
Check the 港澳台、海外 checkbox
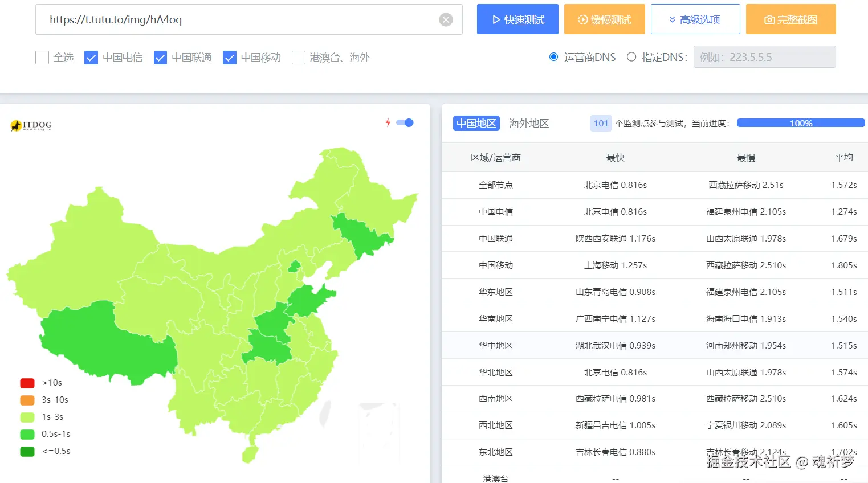(x=299, y=58)
